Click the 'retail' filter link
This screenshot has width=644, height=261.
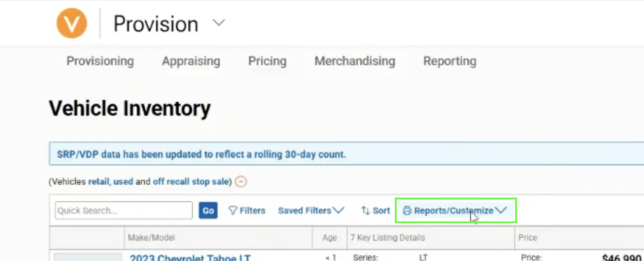coord(99,182)
